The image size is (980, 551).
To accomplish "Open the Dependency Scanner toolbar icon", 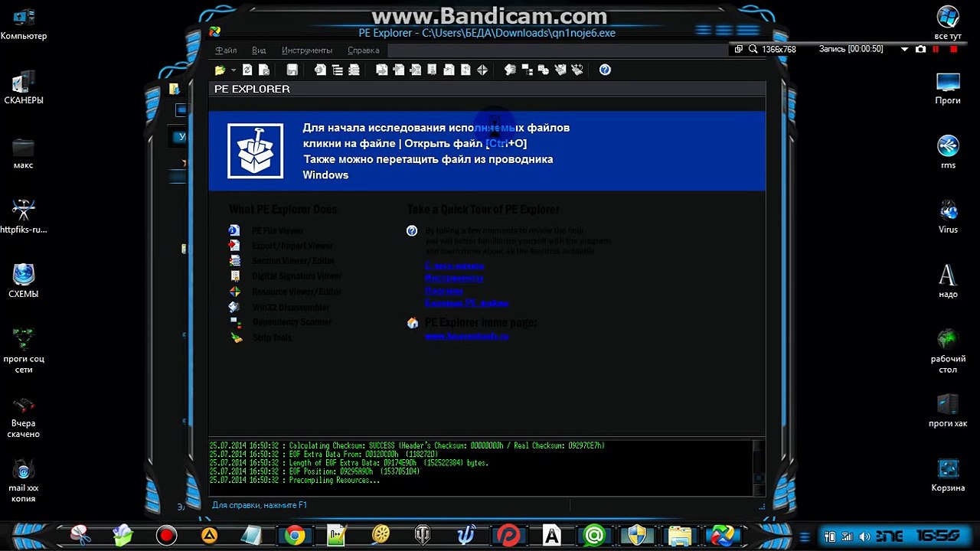I will coord(527,70).
